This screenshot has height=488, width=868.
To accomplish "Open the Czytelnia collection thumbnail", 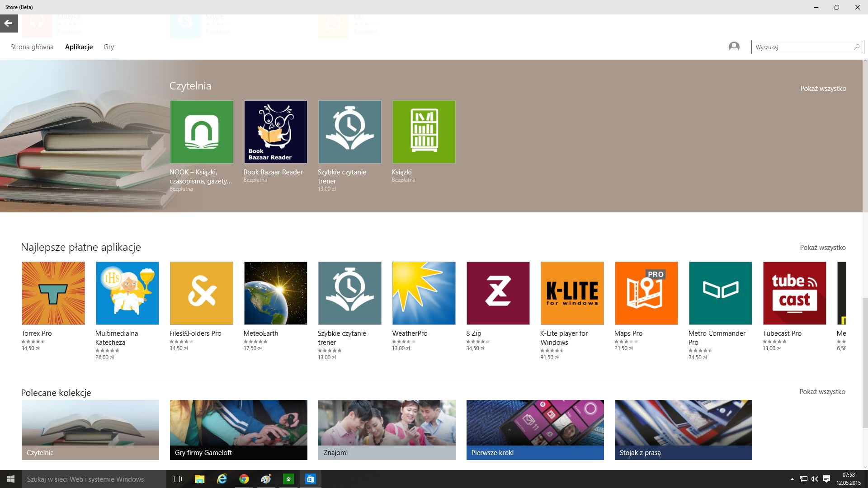I will pyautogui.click(x=90, y=430).
